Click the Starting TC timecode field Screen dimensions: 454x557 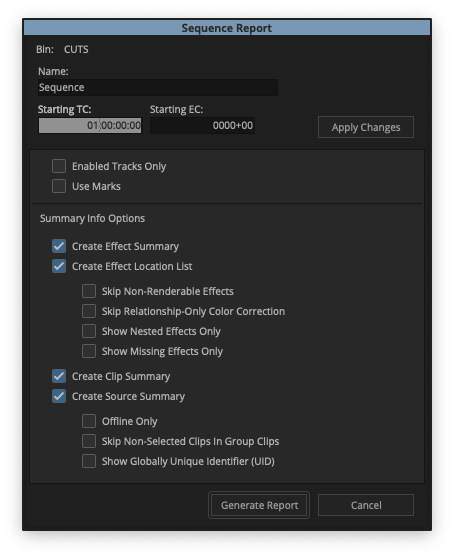[90, 125]
